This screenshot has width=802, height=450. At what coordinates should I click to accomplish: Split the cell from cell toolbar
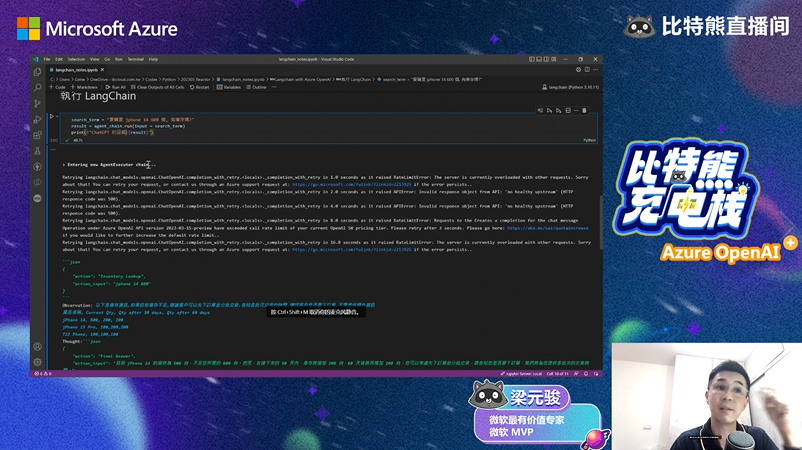(x=568, y=110)
